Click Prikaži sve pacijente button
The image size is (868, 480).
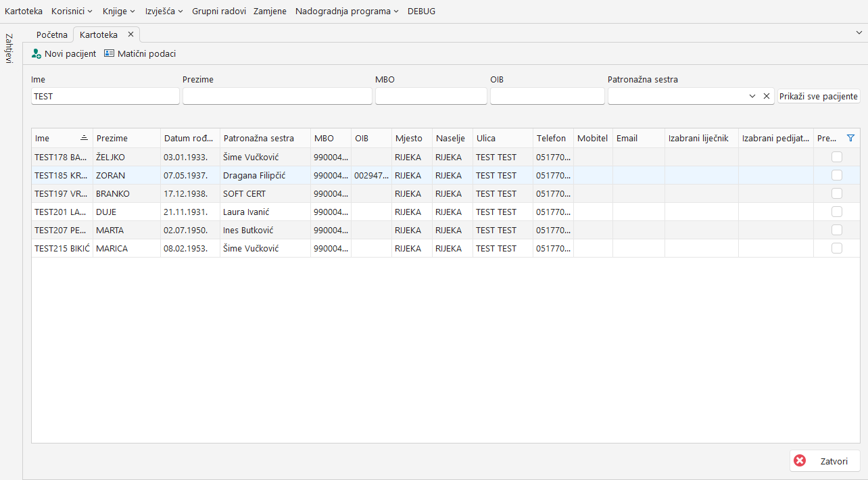(x=819, y=97)
